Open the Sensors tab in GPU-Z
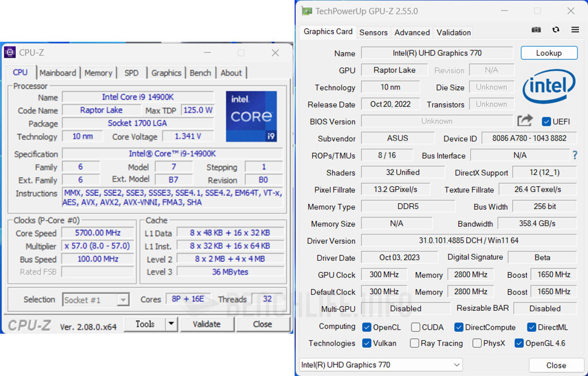Image resolution: width=588 pixels, height=376 pixels. [x=373, y=32]
